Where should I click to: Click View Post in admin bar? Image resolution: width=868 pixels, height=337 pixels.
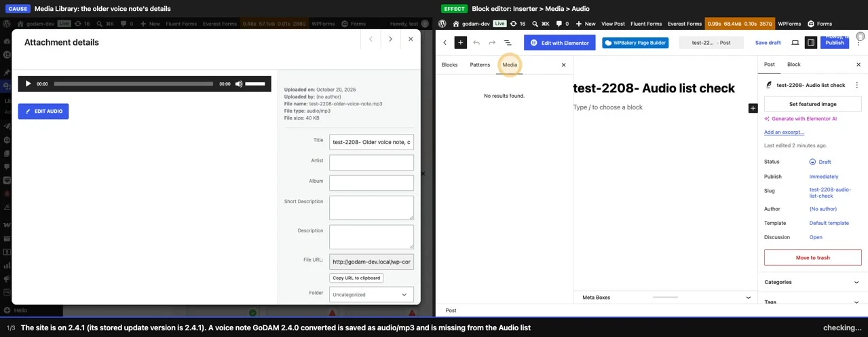[x=613, y=24]
